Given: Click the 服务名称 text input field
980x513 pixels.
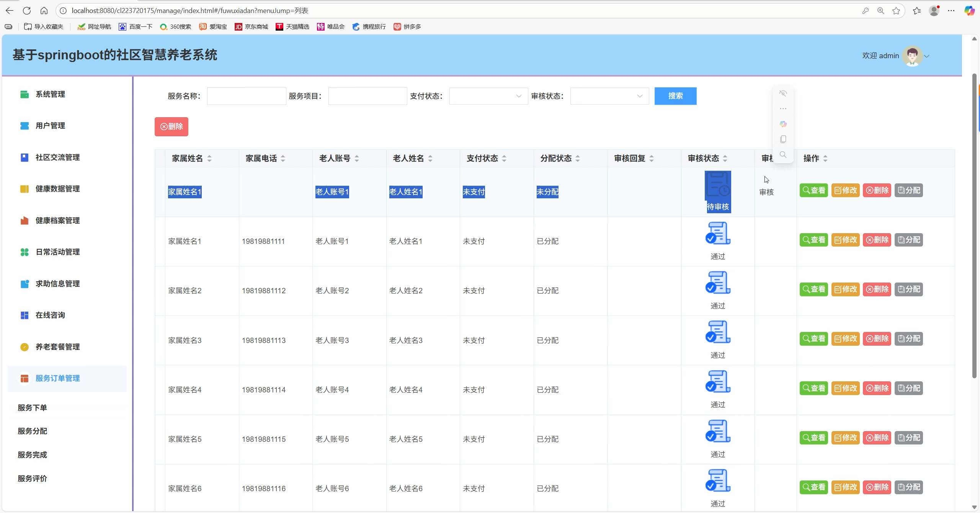Looking at the screenshot, I should (247, 96).
